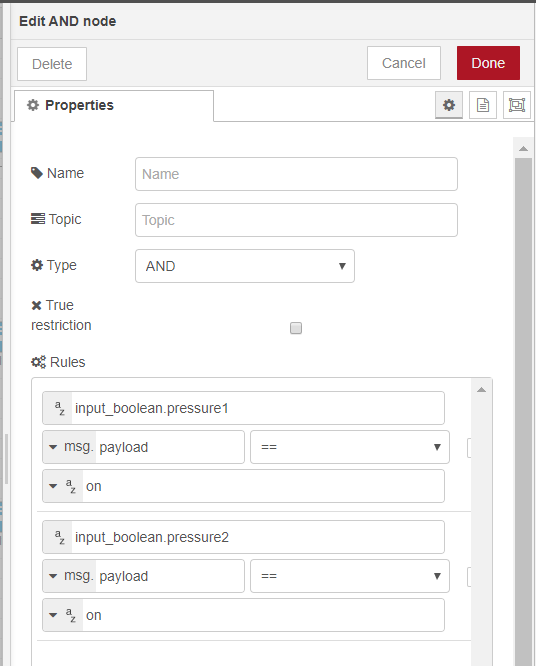The height and width of the screenshot is (666, 536).
Task: Open the node appearance icon
Action: 516,105
